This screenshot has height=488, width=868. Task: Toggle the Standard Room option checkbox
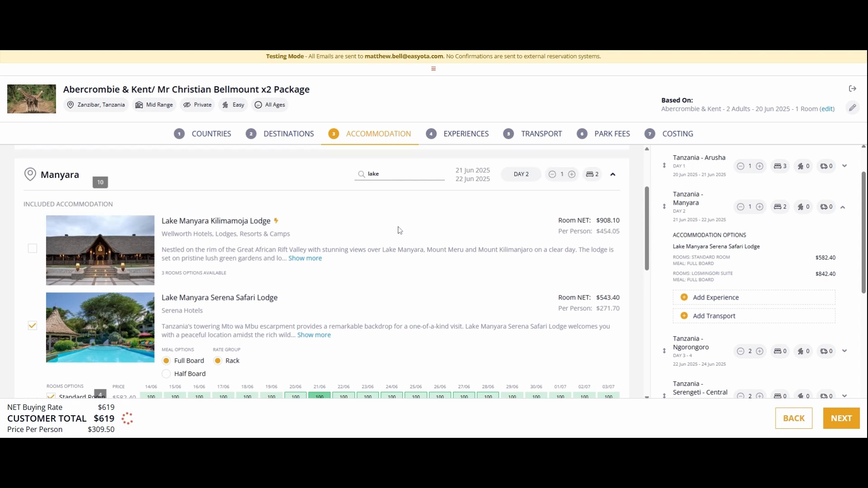pos(51,396)
